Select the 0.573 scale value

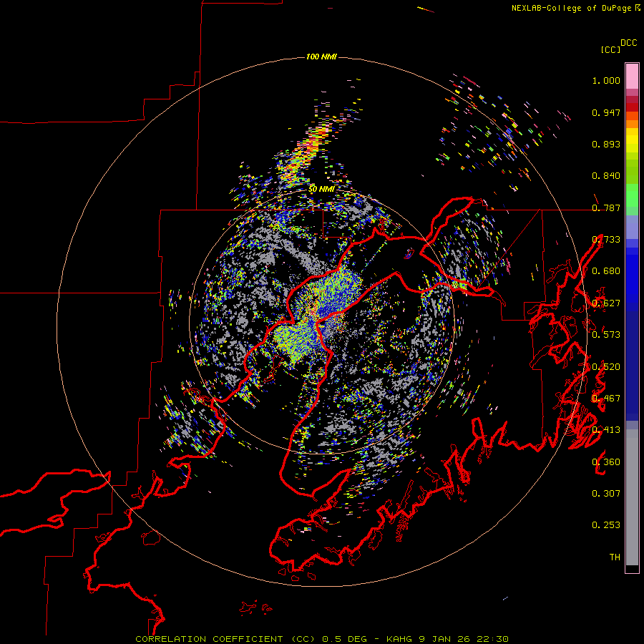pyautogui.click(x=606, y=335)
